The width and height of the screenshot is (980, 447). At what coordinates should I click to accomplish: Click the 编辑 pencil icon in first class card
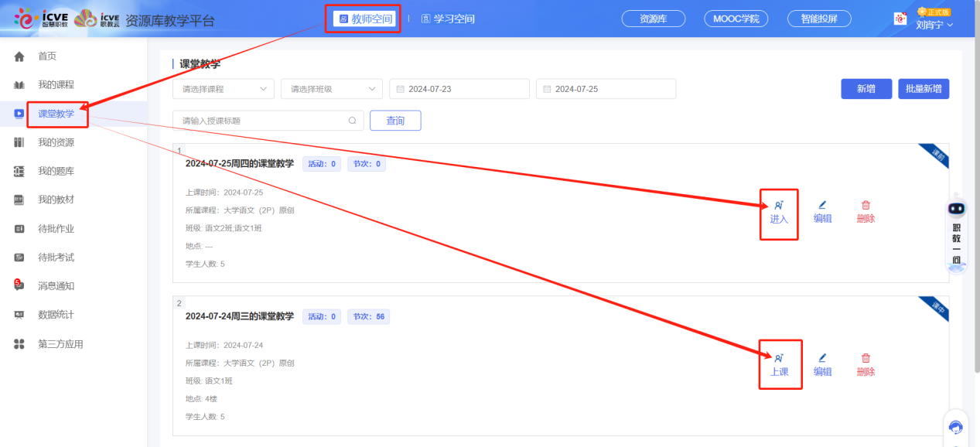(x=822, y=205)
